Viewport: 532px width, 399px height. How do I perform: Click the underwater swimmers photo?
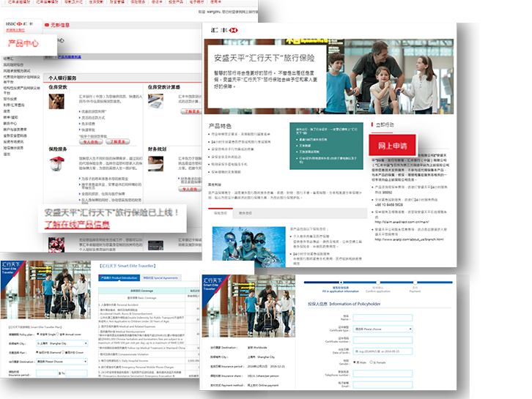[x=248, y=247]
